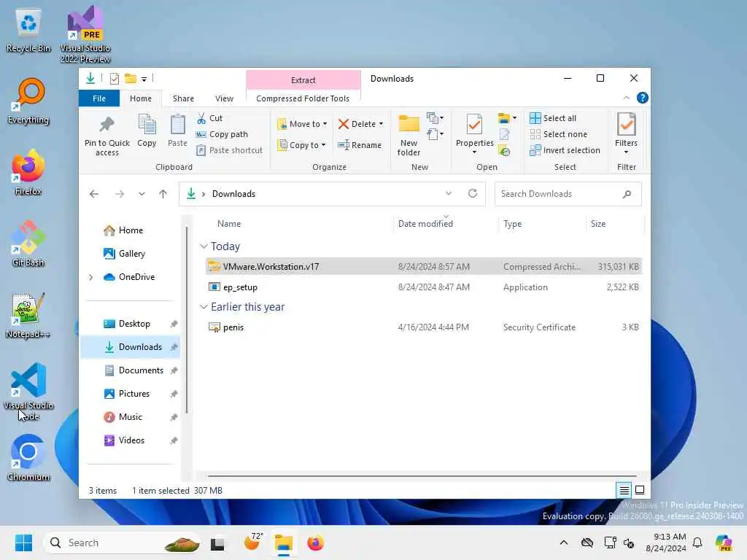The image size is (747, 560).
Task: Go up one folder level arrow
Action: [163, 194]
